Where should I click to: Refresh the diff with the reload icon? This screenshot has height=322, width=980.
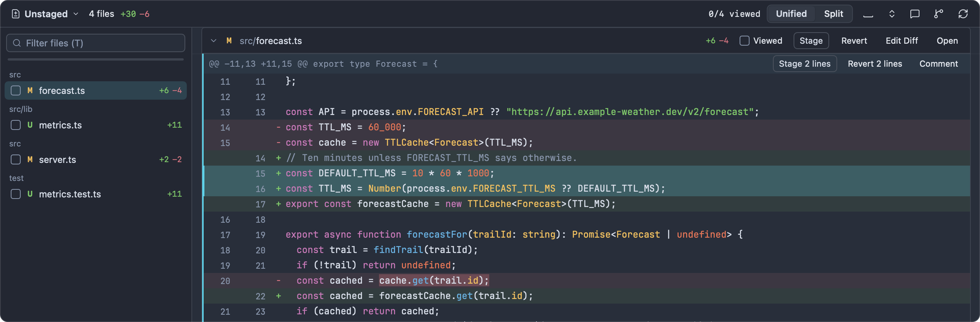pyautogui.click(x=963, y=14)
